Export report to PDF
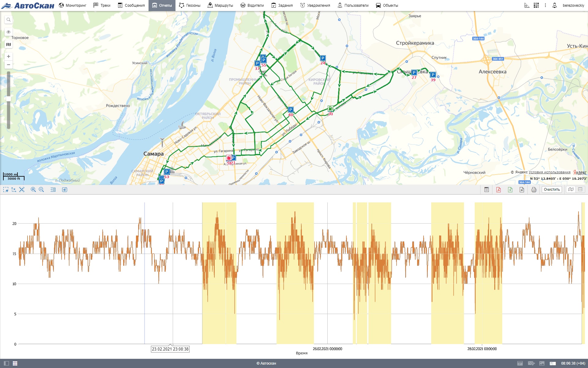588x368 pixels. point(499,190)
